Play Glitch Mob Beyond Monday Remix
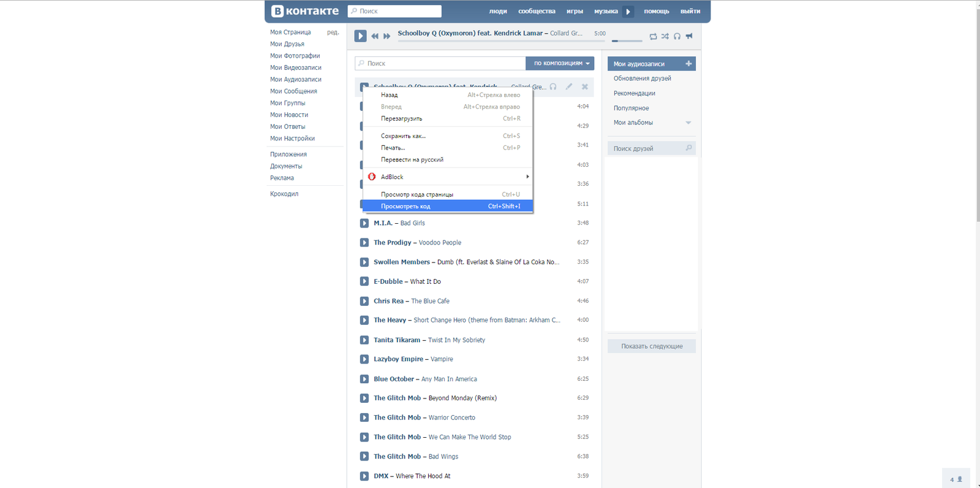 (364, 398)
